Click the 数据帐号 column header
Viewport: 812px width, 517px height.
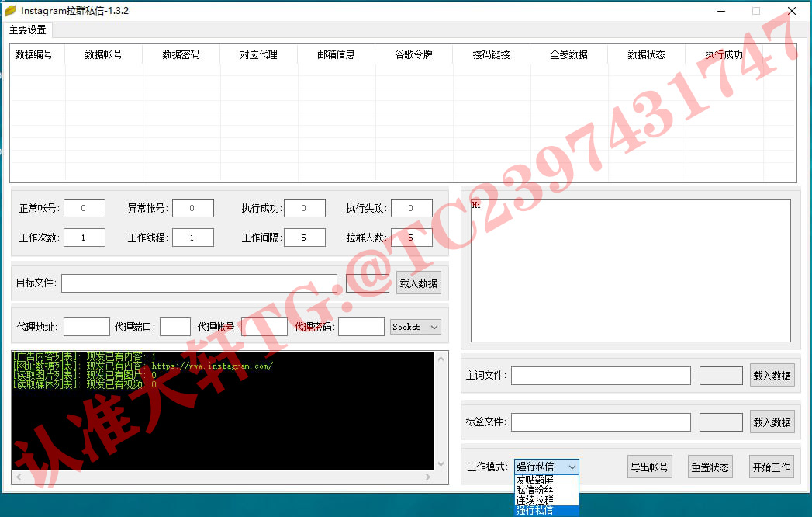pyautogui.click(x=103, y=54)
